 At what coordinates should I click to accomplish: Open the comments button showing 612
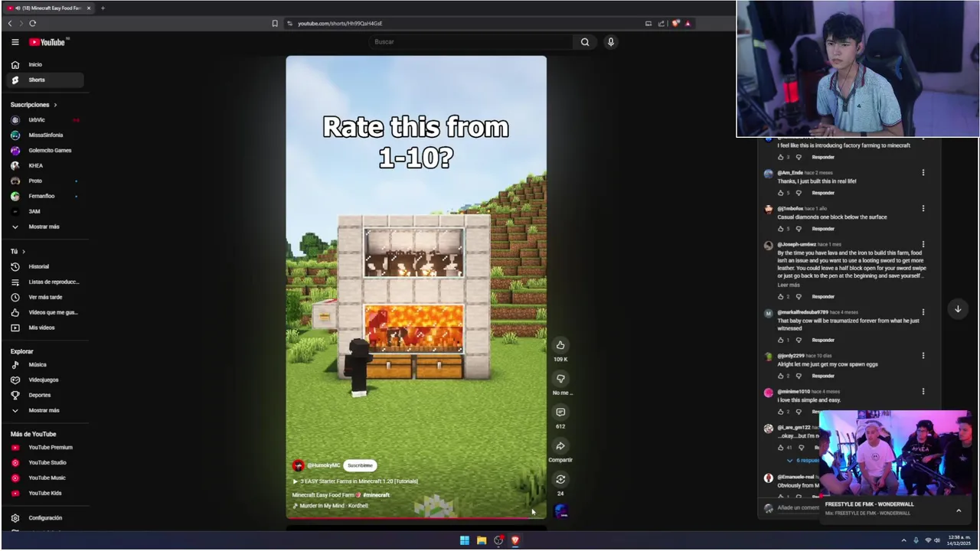[x=560, y=412]
